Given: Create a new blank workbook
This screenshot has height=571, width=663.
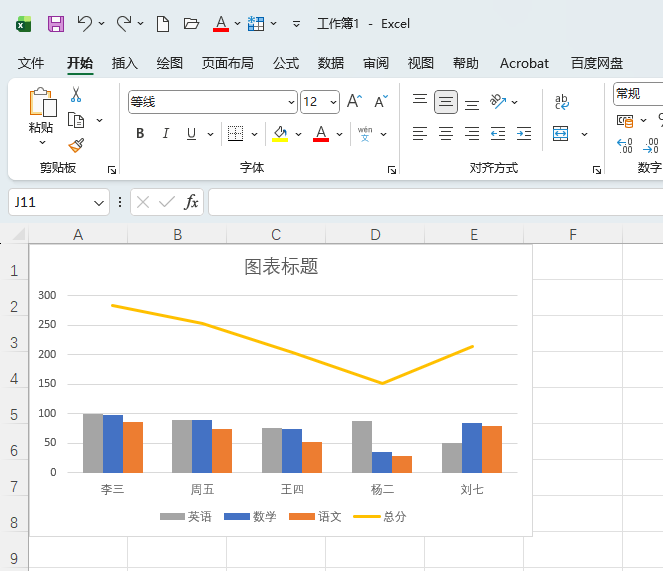Looking at the screenshot, I should (163, 24).
